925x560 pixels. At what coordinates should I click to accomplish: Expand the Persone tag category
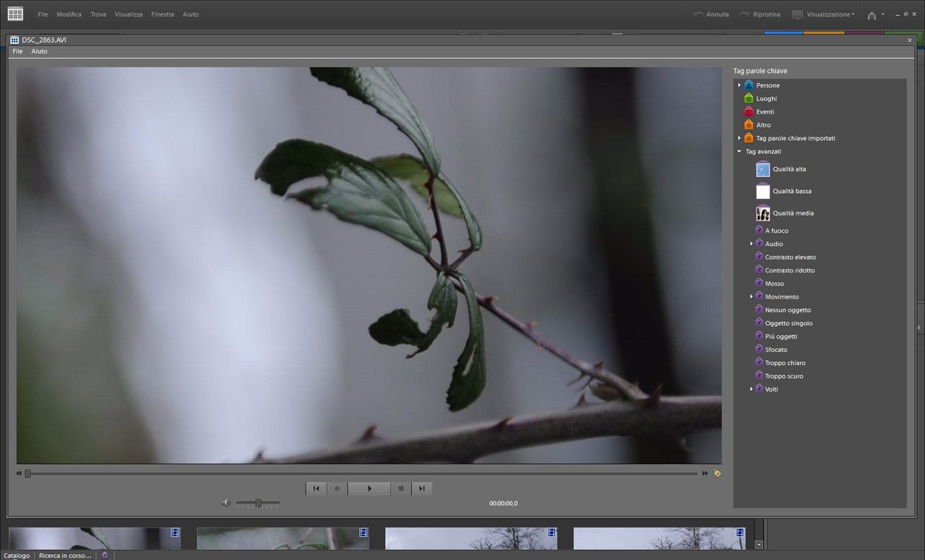(x=739, y=85)
